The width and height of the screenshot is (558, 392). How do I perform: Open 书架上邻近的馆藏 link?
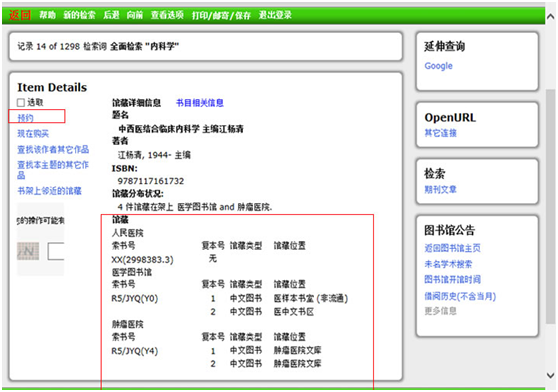click(49, 191)
